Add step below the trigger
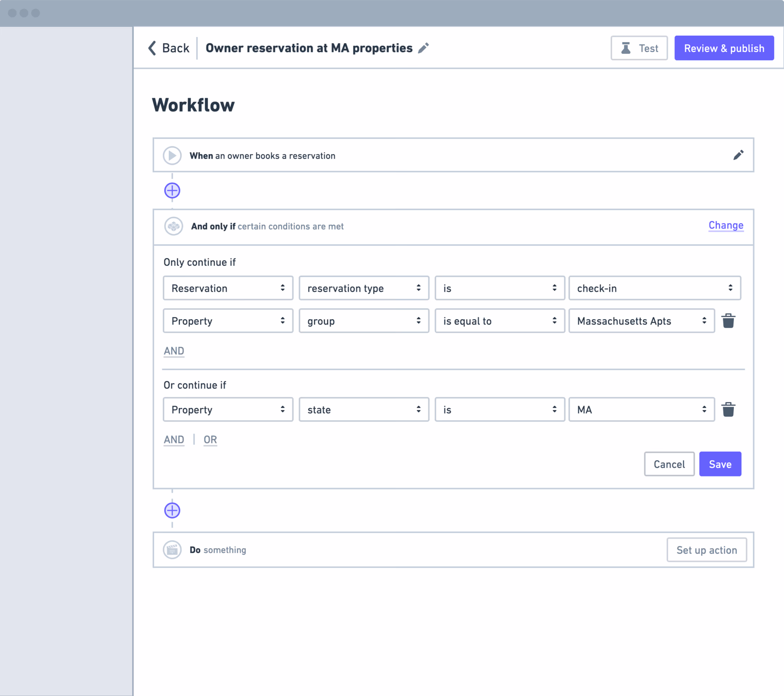 click(172, 191)
